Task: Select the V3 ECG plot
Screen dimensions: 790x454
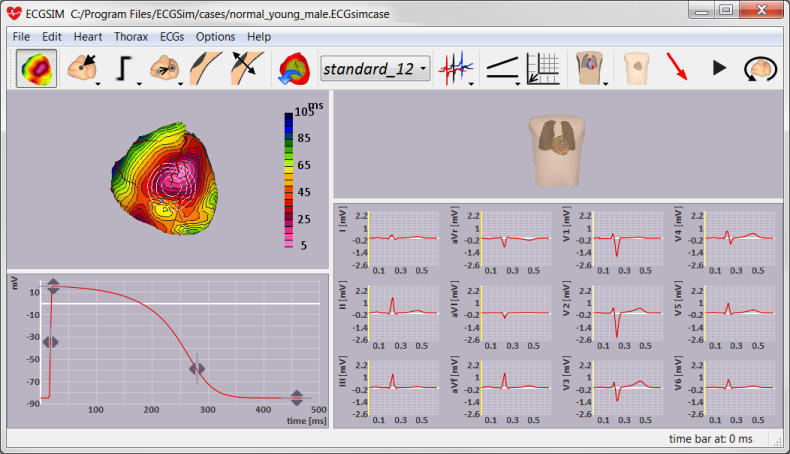Action: (x=627, y=387)
